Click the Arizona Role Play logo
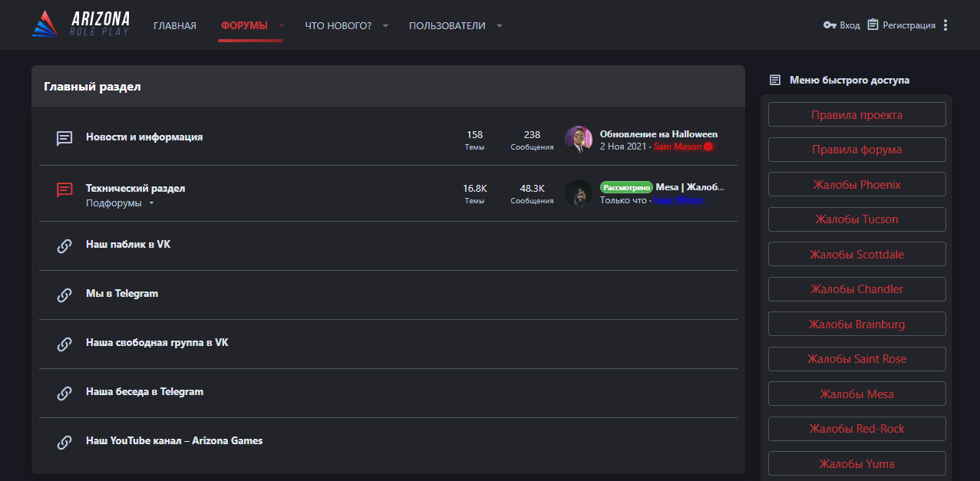Screen dimensions: 980x481 81,25
